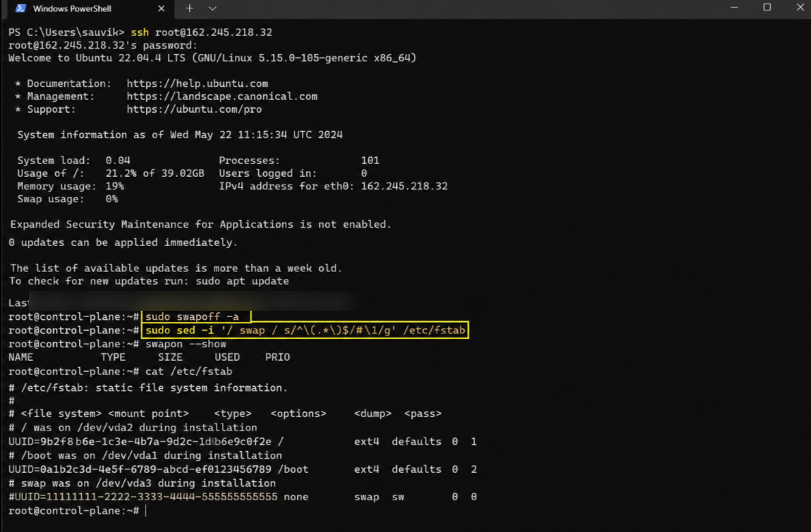Screen dimensions: 811x532
Task: Close the Windows PowerShell tab
Action: coord(161,8)
